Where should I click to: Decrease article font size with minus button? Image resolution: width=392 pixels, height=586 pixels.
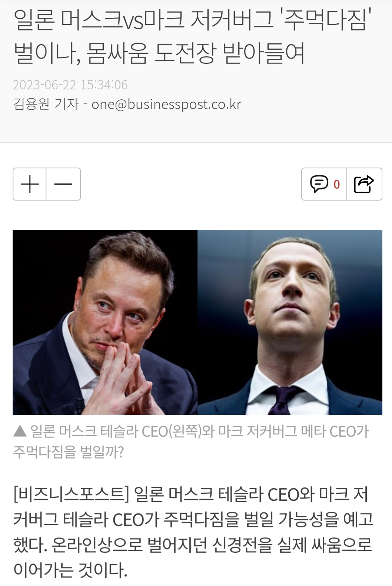pyautogui.click(x=63, y=184)
